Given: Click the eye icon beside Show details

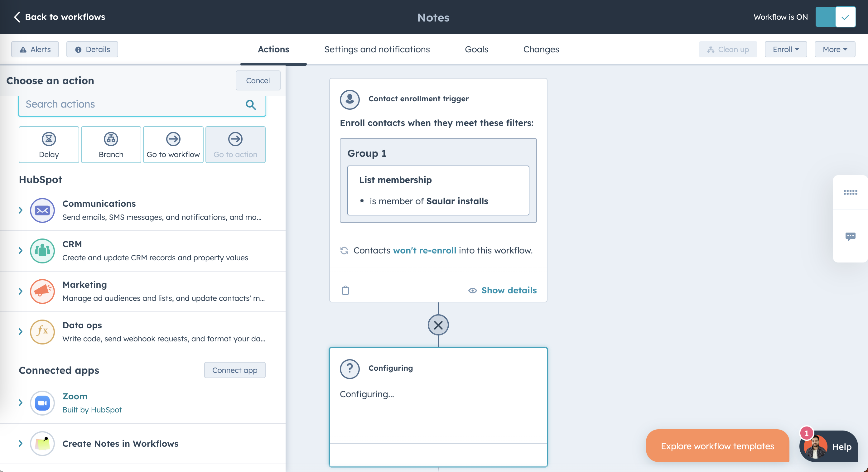Looking at the screenshot, I should coord(472,291).
